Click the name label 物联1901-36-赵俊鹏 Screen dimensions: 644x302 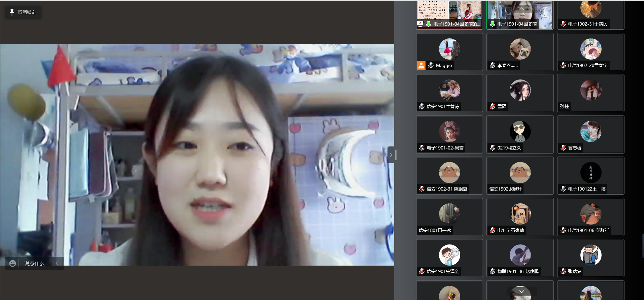pos(518,271)
